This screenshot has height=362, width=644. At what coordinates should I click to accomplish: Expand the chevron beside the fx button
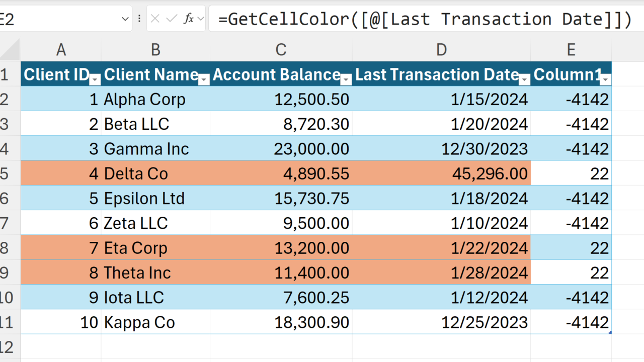[201, 19]
